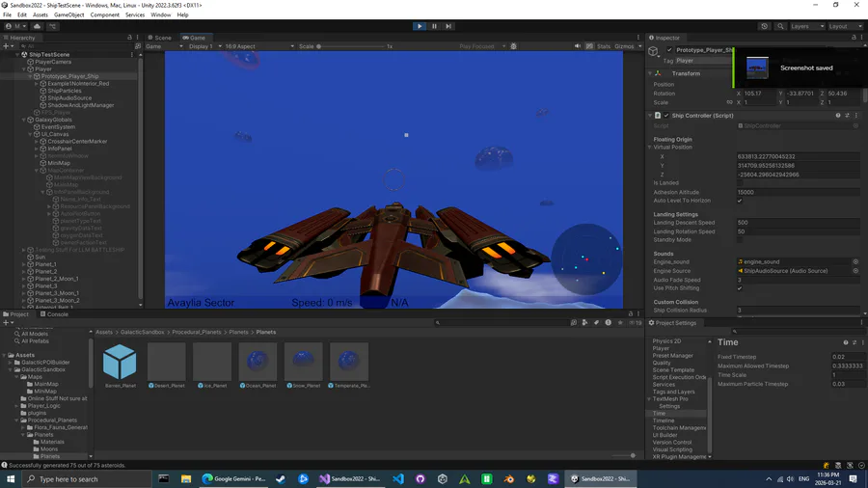Lock the Hierarchy panel
This screenshot has height=488, width=868.
pyautogui.click(x=129, y=38)
